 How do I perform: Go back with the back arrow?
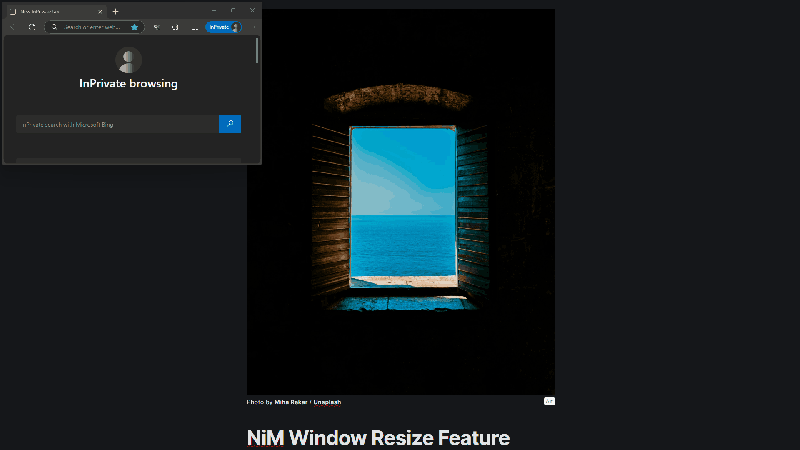[12, 27]
